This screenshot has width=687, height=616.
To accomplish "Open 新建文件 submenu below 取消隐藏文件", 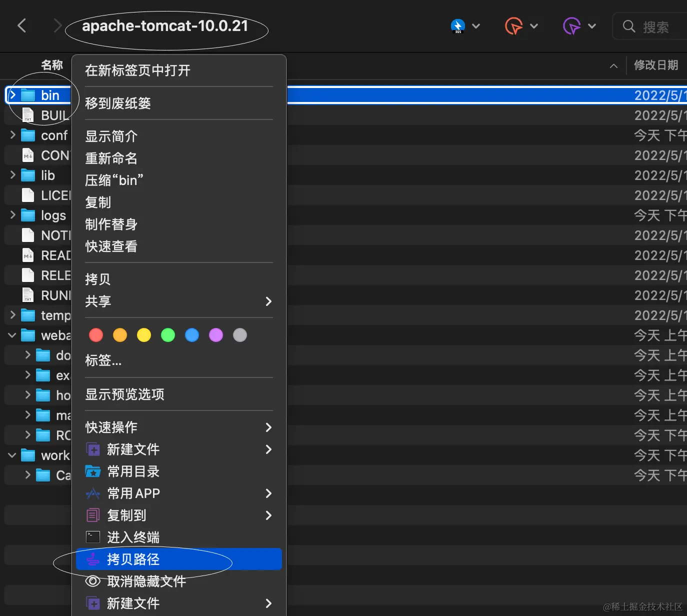I will (x=179, y=603).
